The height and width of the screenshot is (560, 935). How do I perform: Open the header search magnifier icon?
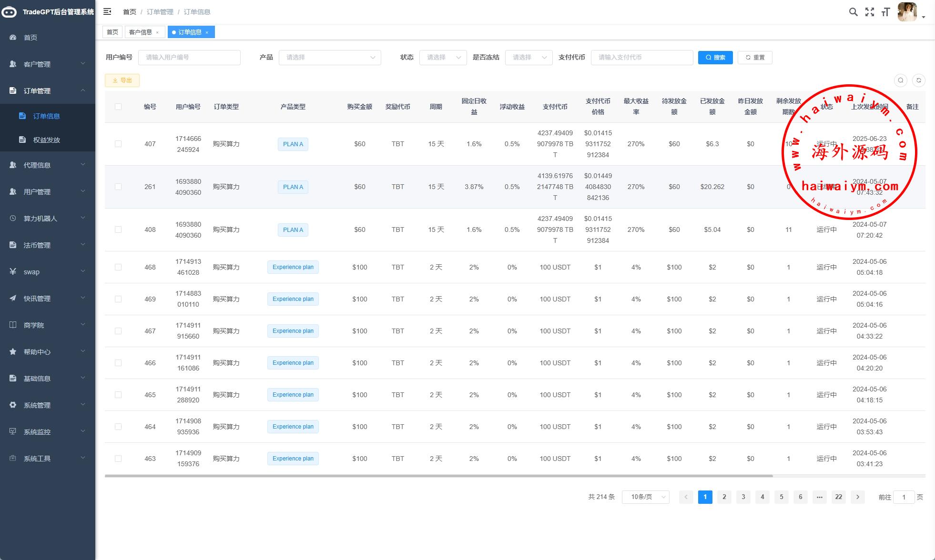point(853,12)
